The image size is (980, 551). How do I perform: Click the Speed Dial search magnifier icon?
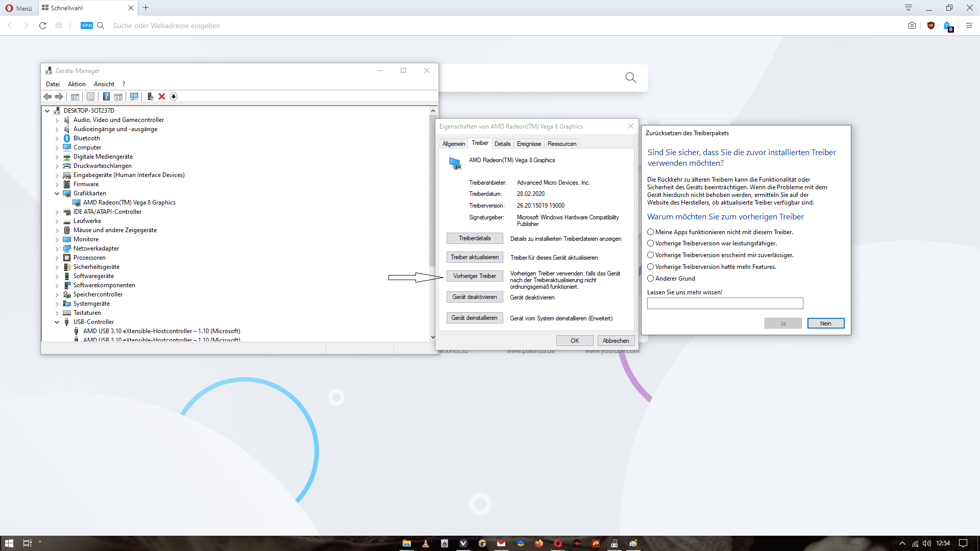[631, 78]
